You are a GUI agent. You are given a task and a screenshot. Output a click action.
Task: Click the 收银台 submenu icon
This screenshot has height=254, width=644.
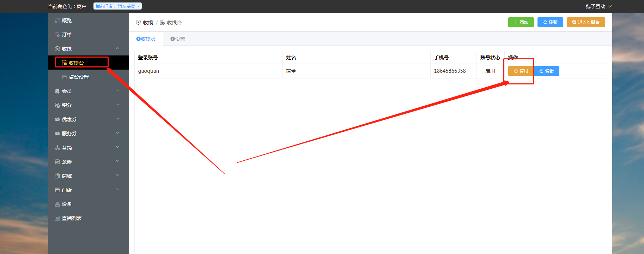(x=64, y=63)
